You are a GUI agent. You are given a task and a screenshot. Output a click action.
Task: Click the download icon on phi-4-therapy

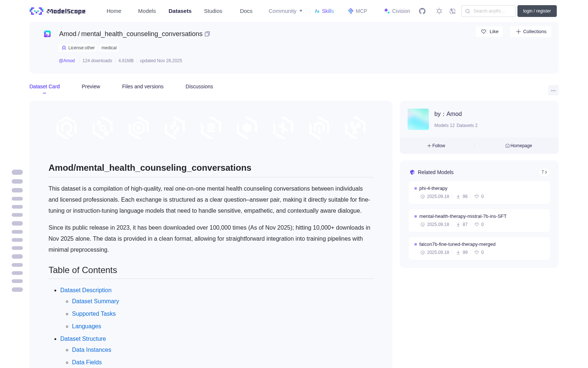(458, 197)
